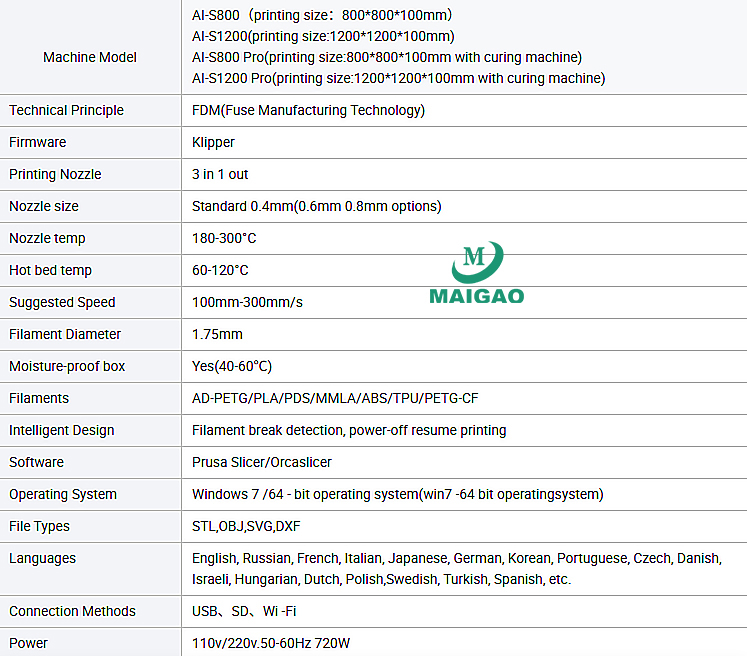The height and width of the screenshot is (656, 747).
Task: Click the Klipper firmware value
Action: pos(213,142)
